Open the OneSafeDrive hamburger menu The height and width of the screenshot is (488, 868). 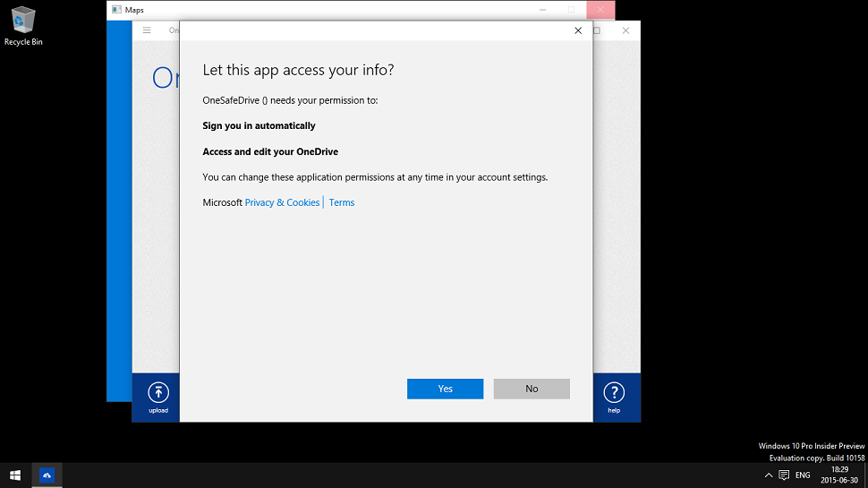click(147, 30)
